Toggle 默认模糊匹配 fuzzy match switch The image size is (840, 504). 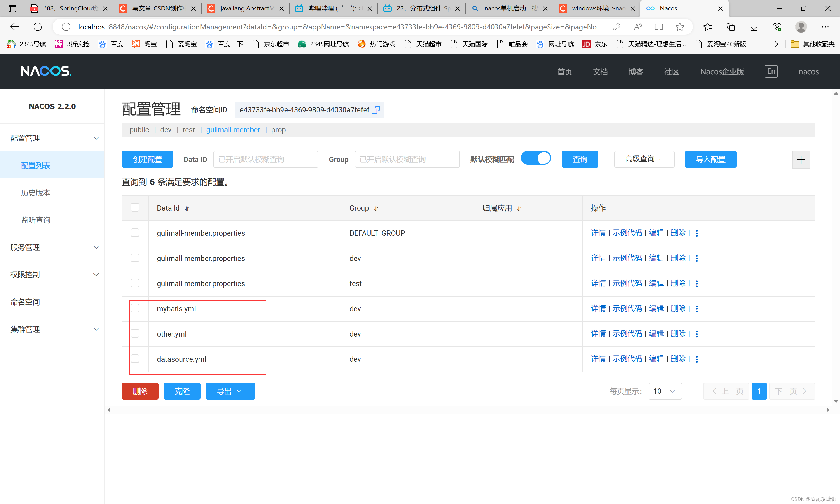(x=536, y=158)
